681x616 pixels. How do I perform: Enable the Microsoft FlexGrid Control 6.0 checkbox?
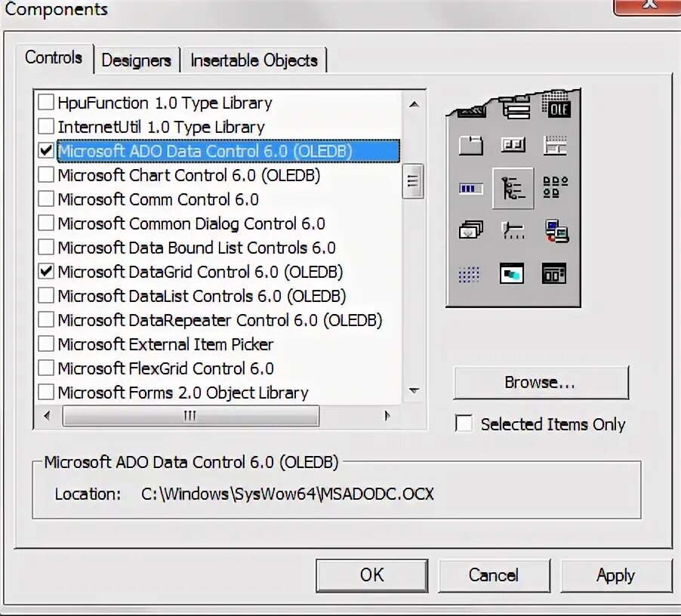45,368
